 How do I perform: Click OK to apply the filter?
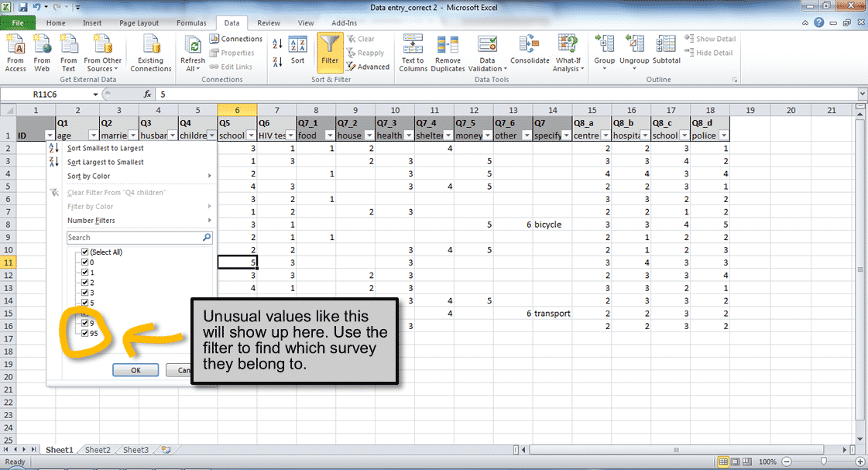136,369
